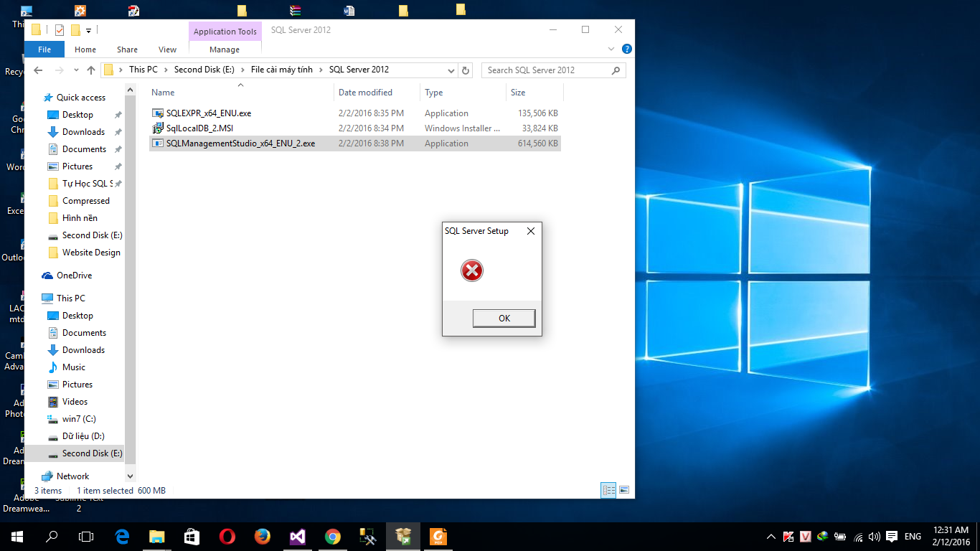Viewport: 980px width, 551px height.
Task: Launch Microsoft Edge from the taskbar
Action: tap(122, 537)
